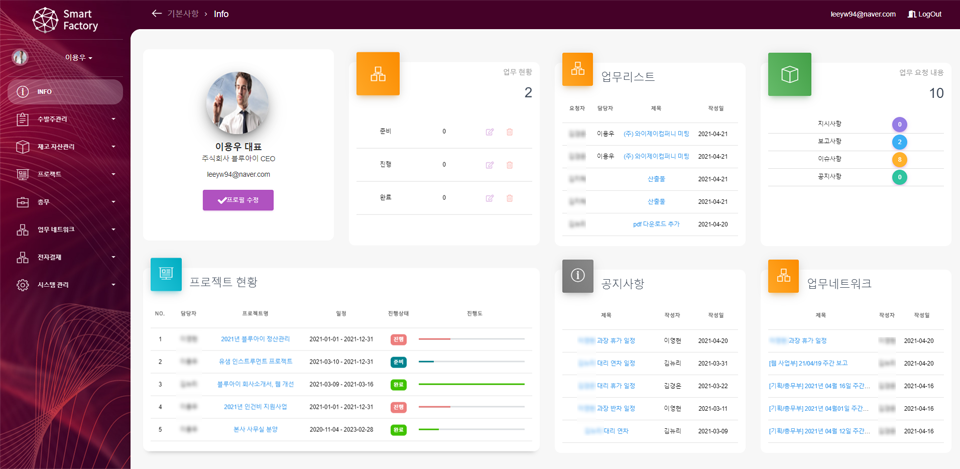Viewport: 960px width, 469px height.
Task: Expand the 이용우 user dropdown in sidebar
Action: point(78,58)
